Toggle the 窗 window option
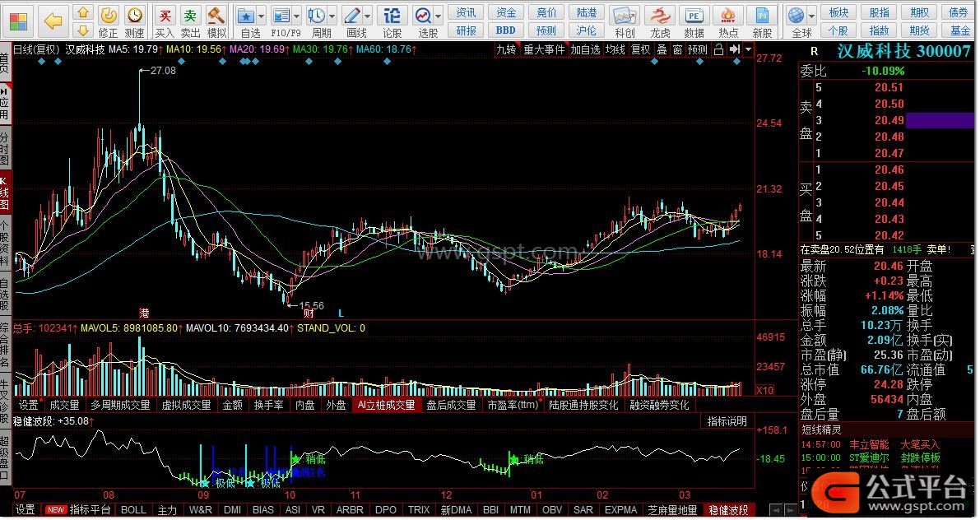 pyautogui.click(x=677, y=49)
